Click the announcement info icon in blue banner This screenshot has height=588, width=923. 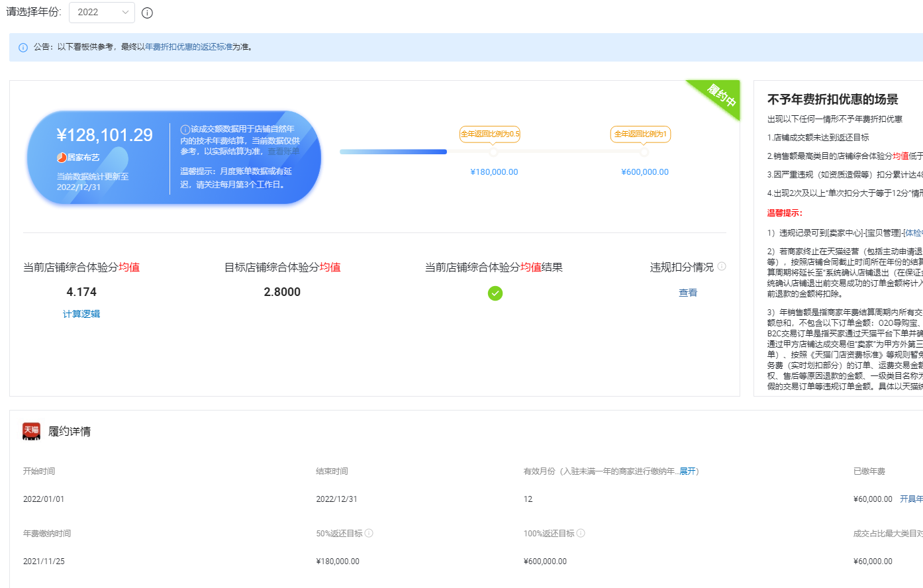point(23,48)
